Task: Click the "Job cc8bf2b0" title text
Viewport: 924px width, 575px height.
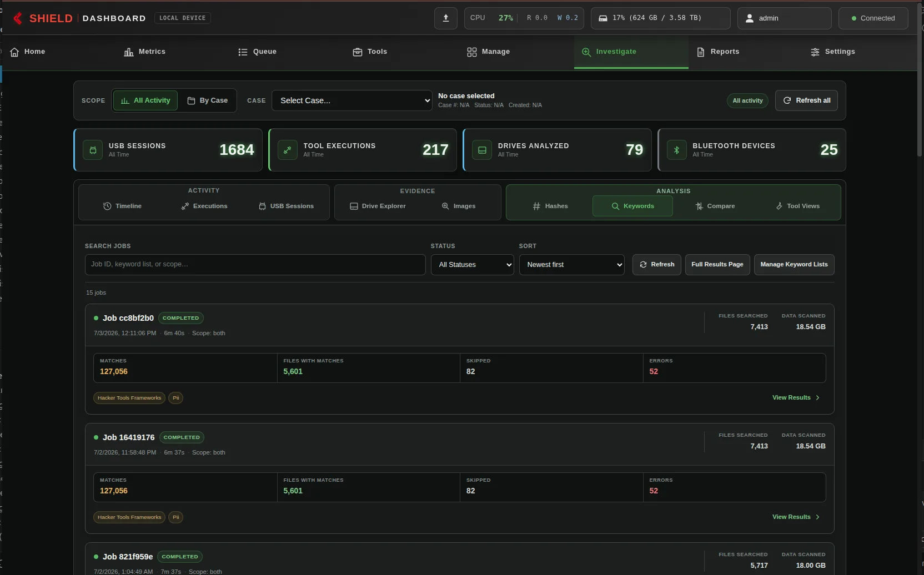Action: 128,318
